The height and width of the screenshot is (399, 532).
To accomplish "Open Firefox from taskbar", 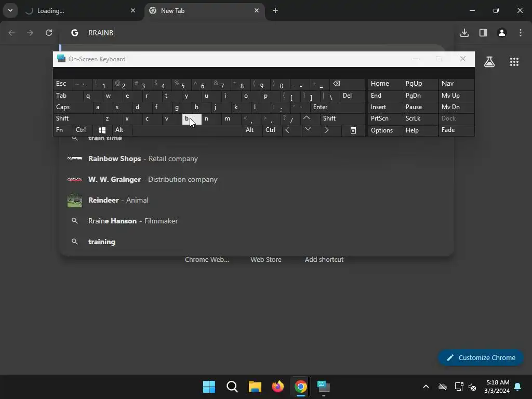I will [x=278, y=387].
